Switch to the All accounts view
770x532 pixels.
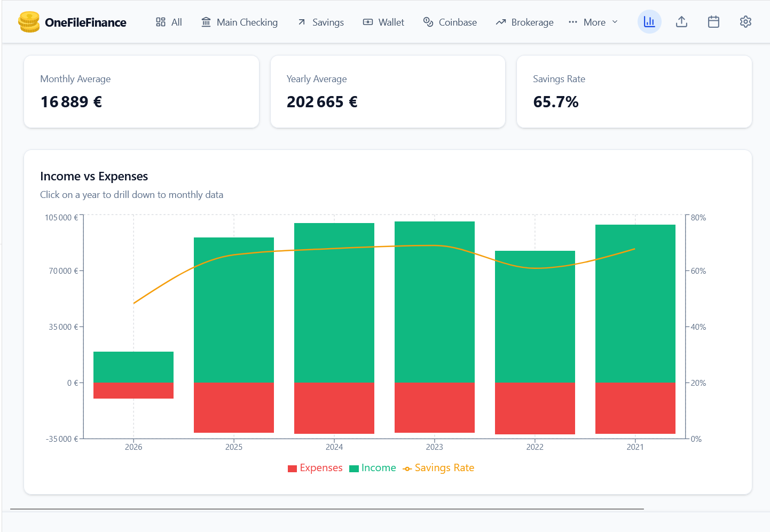coord(169,22)
